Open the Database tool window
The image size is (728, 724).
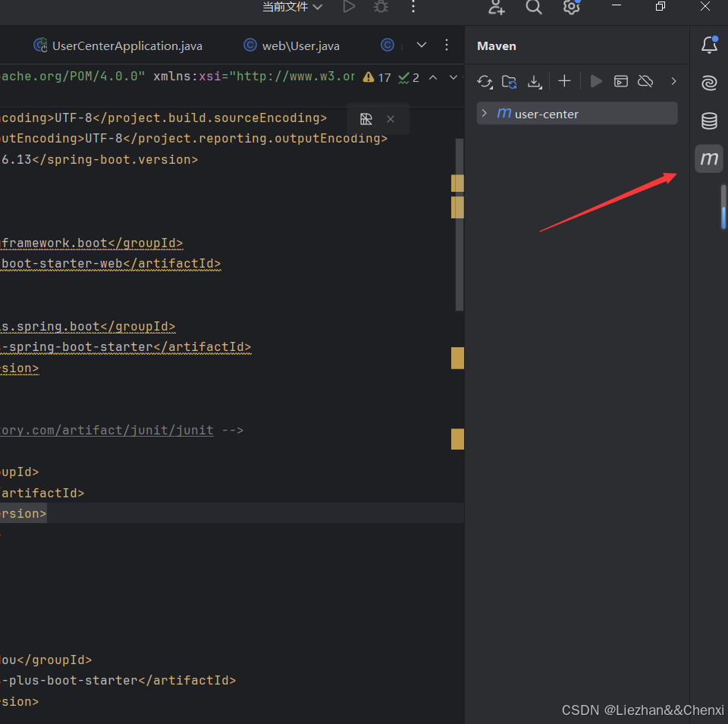(x=709, y=121)
